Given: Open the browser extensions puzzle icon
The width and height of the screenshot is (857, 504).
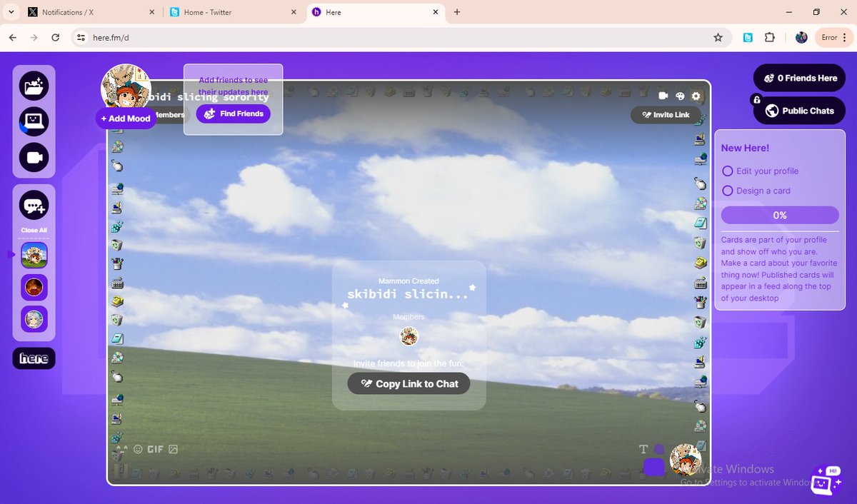Looking at the screenshot, I should [769, 38].
